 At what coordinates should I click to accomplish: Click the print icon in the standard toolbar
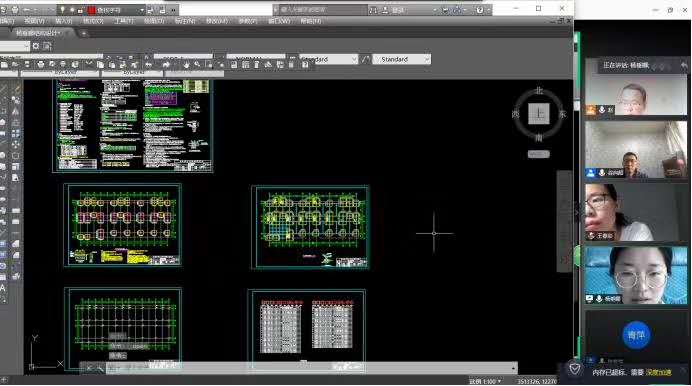[x=41, y=65]
